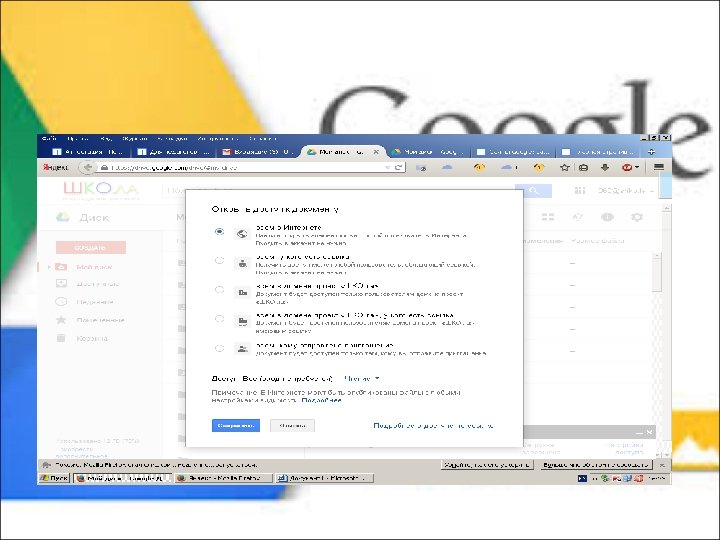Image resolution: width=720 pixels, height=540 pixels.
Task: Click the first cloud icon in the toolbar
Action: 447,168
